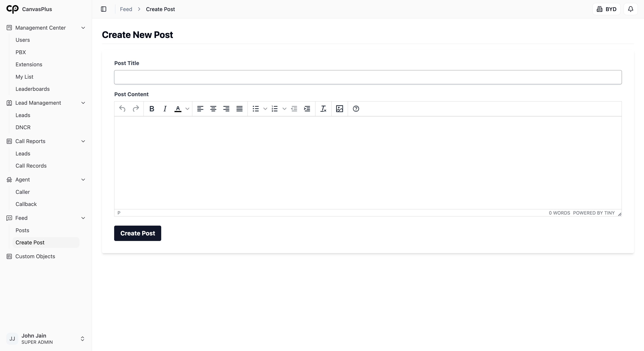Insert an image into post

(339, 109)
